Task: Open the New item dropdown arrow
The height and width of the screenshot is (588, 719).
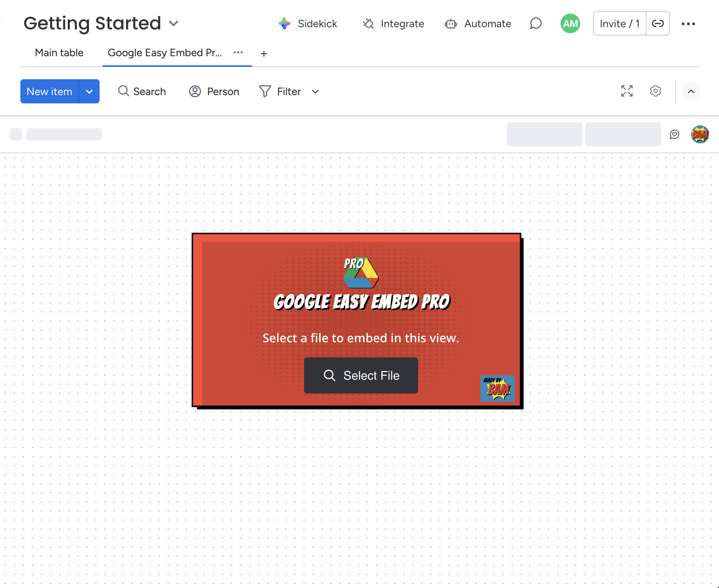Action: (89, 91)
